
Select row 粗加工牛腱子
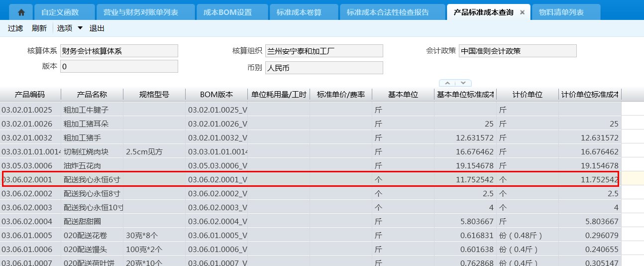[86, 110]
